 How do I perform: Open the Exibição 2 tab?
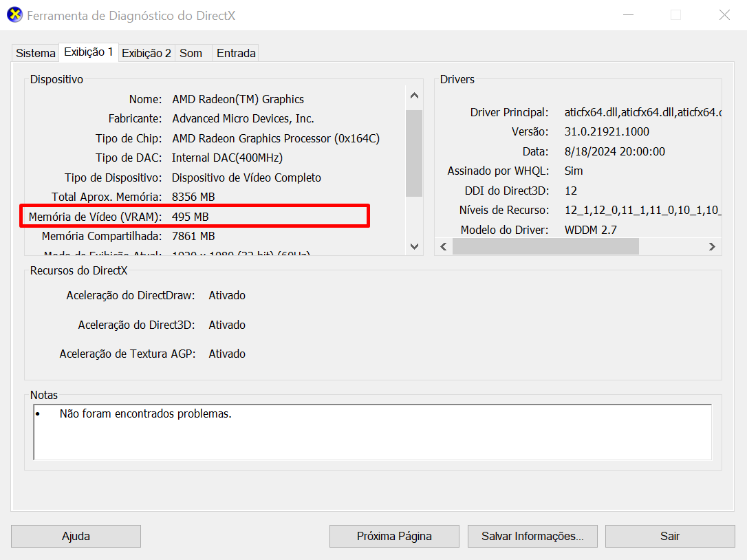(x=147, y=53)
